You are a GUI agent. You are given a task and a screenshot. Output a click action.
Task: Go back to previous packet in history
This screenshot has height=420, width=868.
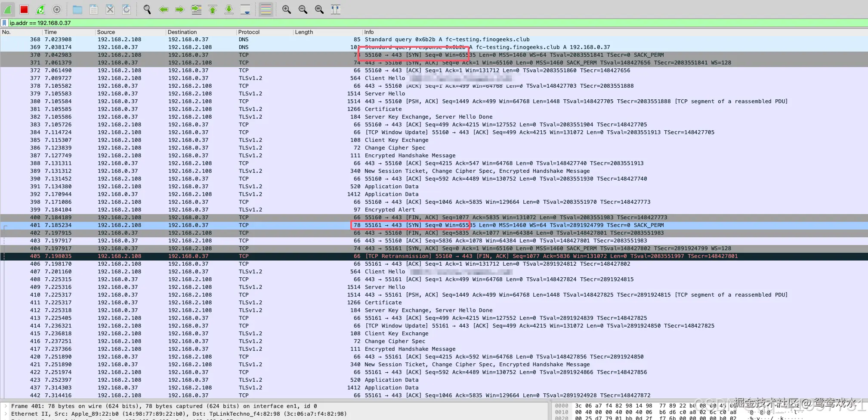pyautogui.click(x=164, y=9)
